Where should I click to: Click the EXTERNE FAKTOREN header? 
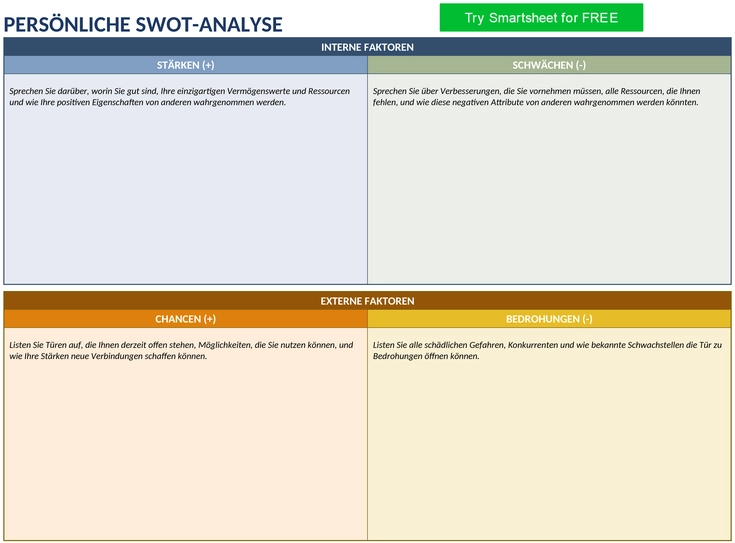point(367,301)
